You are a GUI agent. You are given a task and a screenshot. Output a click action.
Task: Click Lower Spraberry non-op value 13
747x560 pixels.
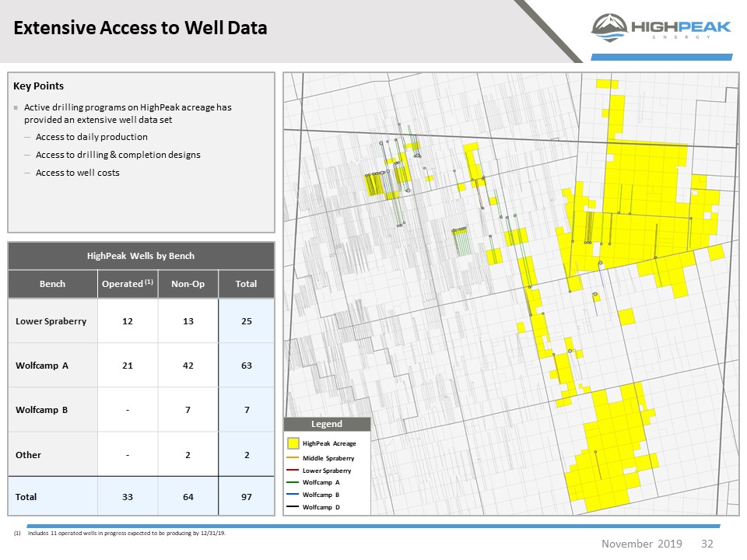tap(188, 321)
